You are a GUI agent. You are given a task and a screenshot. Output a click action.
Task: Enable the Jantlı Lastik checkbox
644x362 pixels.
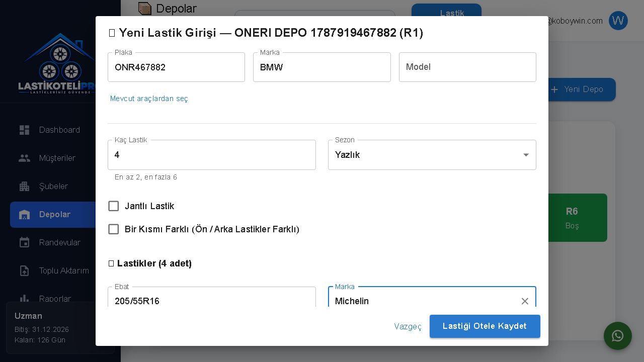[x=114, y=206]
